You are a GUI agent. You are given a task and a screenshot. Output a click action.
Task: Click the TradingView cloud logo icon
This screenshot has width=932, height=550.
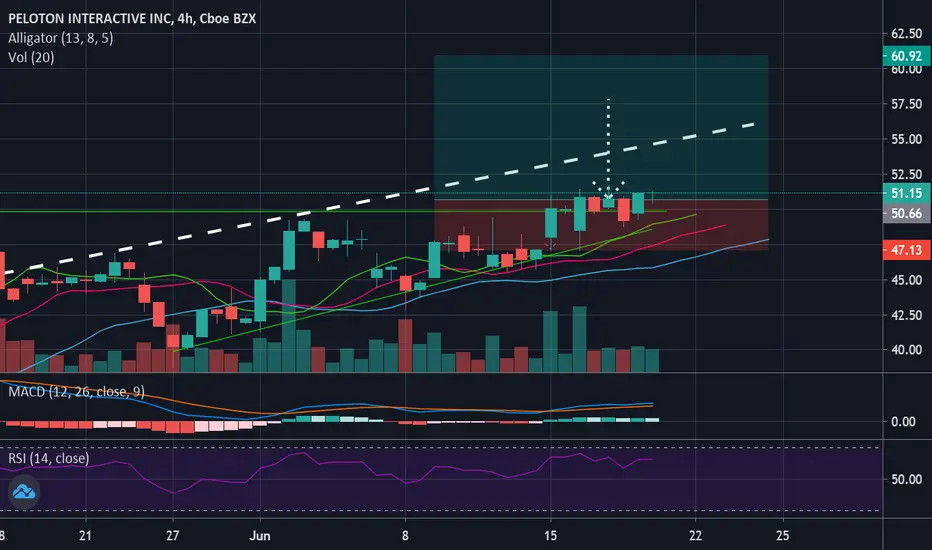coord(24,492)
